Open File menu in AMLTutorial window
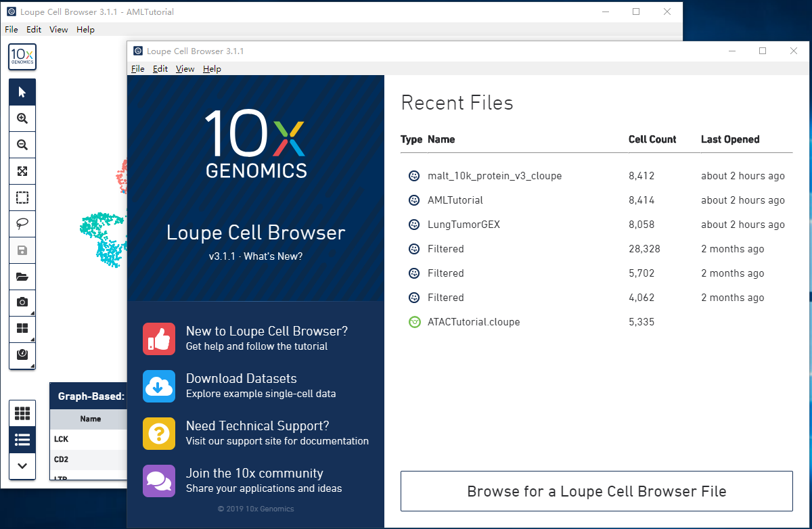 click(x=12, y=30)
